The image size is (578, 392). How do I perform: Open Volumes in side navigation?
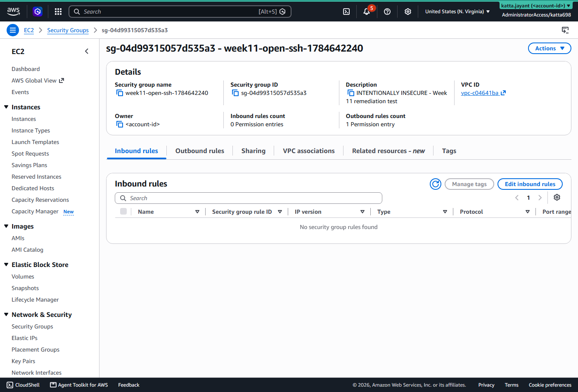coord(23,276)
